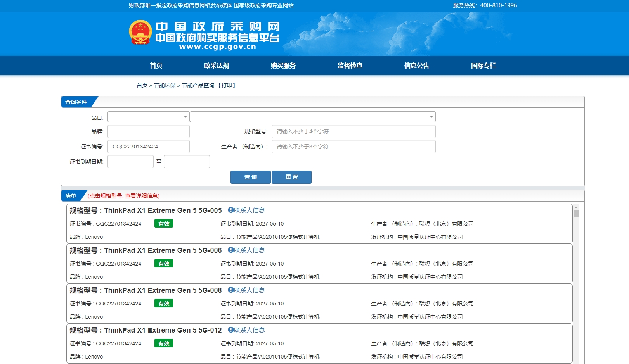
Task: Click the results list scrollbar thumb
Action: coord(576,214)
